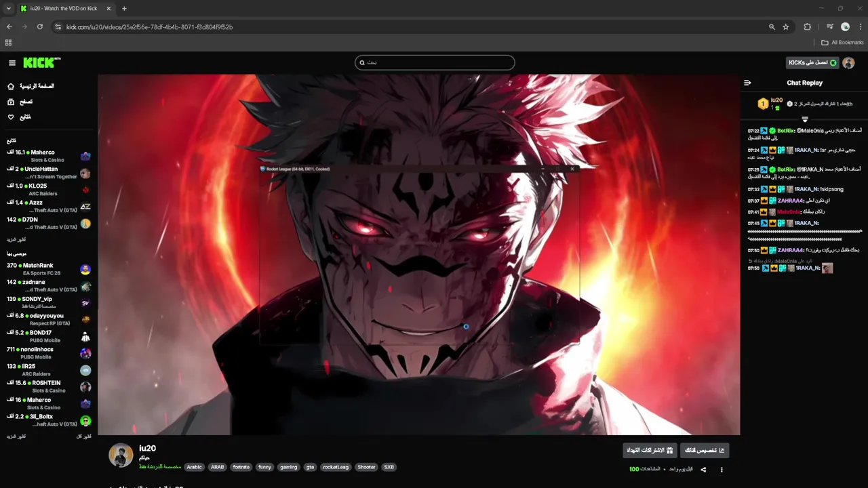Image resolution: width=868 pixels, height=488 pixels.
Task: Select the gta tag
Action: pyautogui.click(x=310, y=467)
